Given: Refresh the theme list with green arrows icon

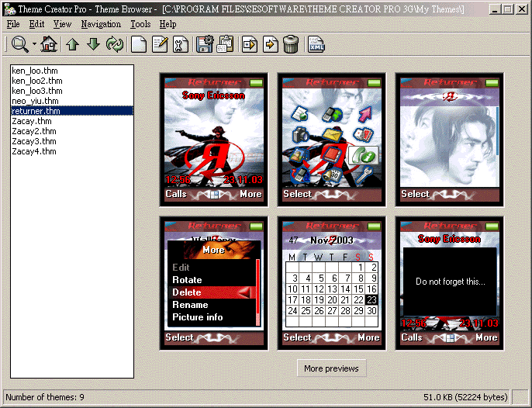Looking at the screenshot, I should 114,44.
